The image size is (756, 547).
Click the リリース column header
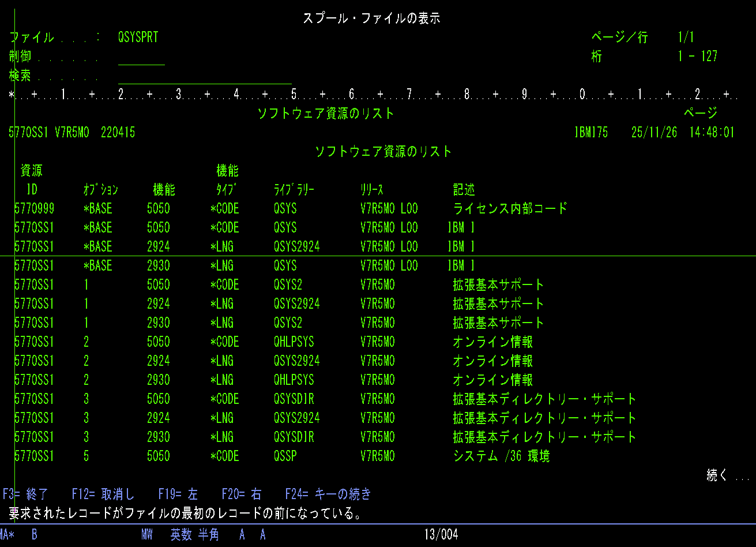coord(372,190)
